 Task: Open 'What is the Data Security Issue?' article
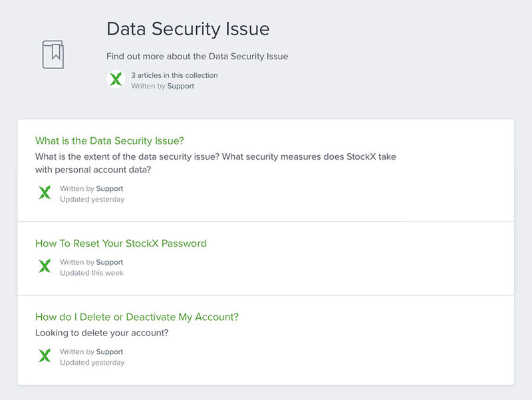click(x=110, y=140)
